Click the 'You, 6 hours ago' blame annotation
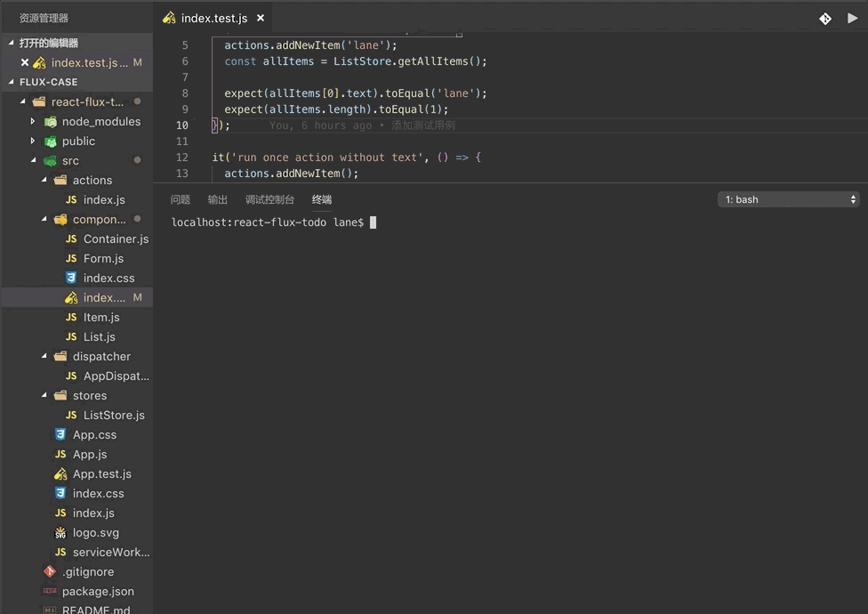This screenshot has width=868, height=614. [x=320, y=125]
